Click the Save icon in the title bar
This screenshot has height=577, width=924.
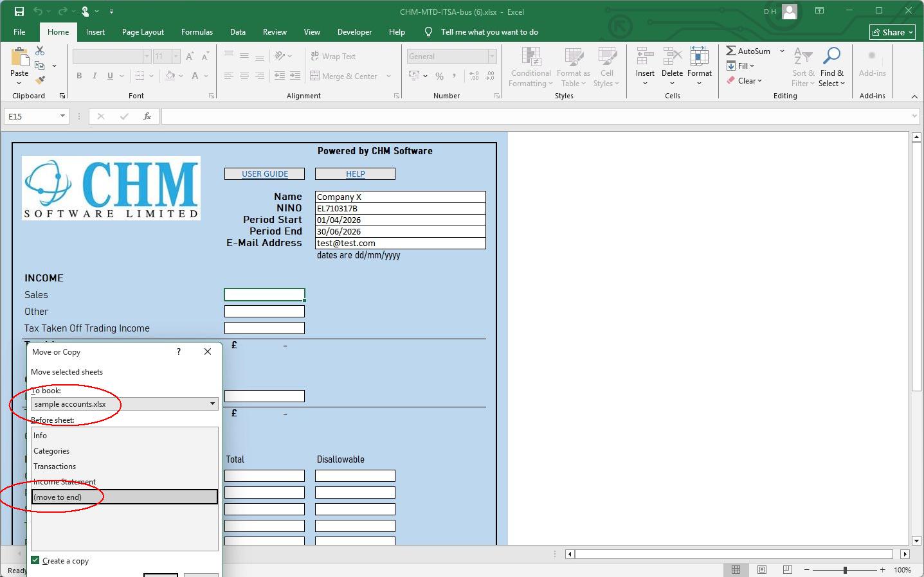[x=19, y=12]
